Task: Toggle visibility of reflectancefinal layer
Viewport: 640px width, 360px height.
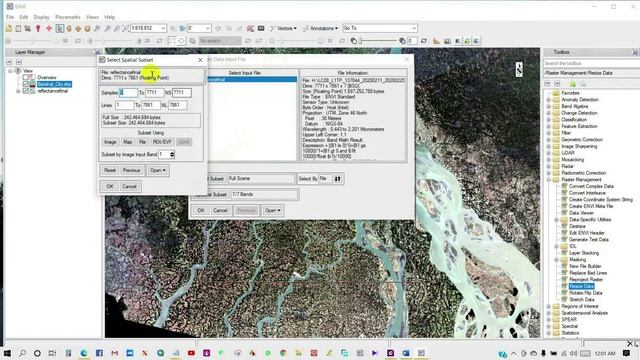Action: pyautogui.click(x=26, y=91)
